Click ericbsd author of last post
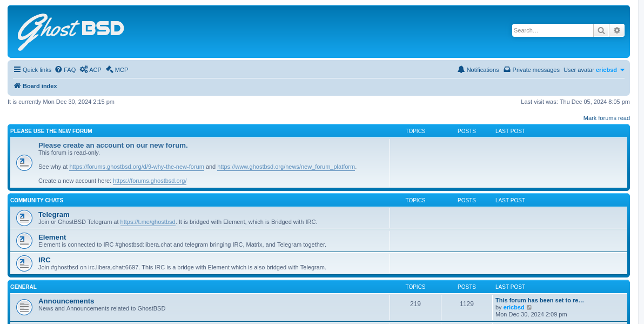 514,307
